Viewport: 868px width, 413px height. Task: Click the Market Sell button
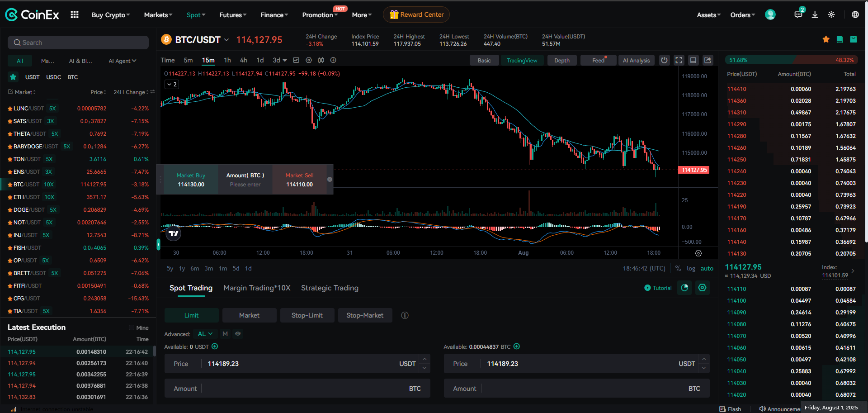click(299, 180)
